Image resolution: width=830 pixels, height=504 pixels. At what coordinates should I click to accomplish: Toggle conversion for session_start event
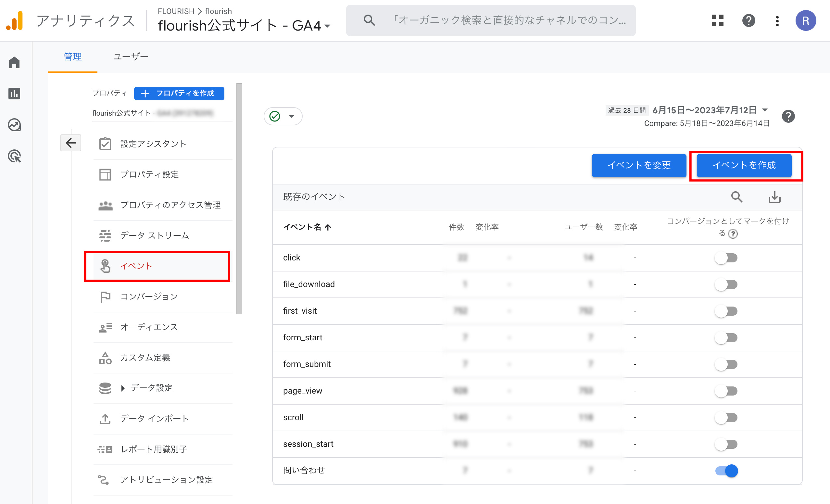pyautogui.click(x=726, y=444)
